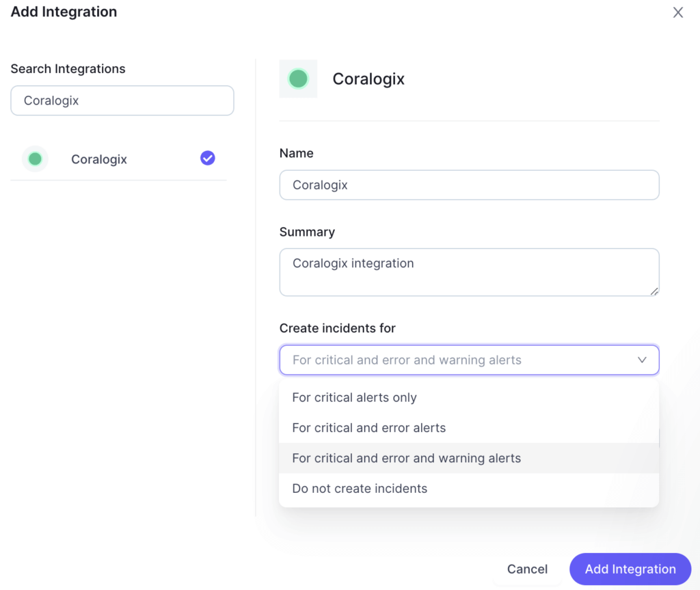Click the large Coralogix logo in header
This screenshot has width=700, height=590.
(298, 79)
